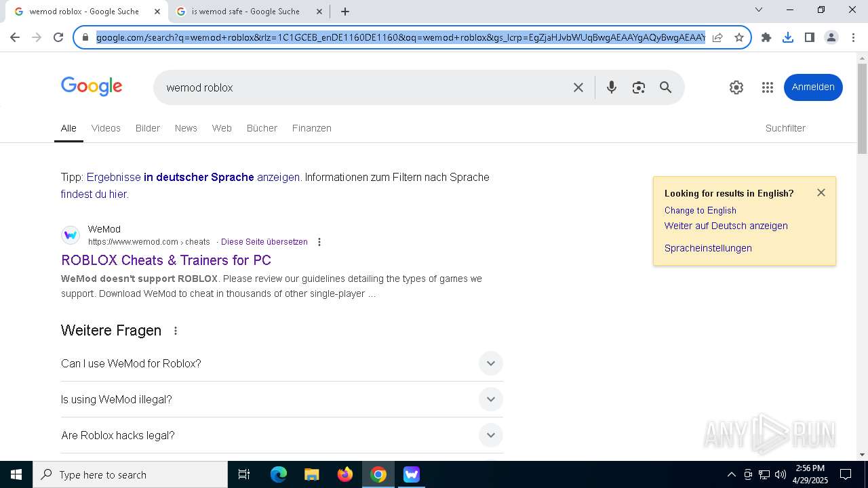The width and height of the screenshot is (868, 488).
Task: Open WeMod app from taskbar
Action: tap(412, 474)
